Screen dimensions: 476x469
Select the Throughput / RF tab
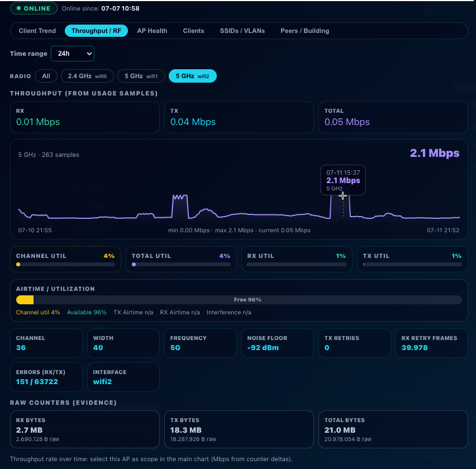point(96,31)
